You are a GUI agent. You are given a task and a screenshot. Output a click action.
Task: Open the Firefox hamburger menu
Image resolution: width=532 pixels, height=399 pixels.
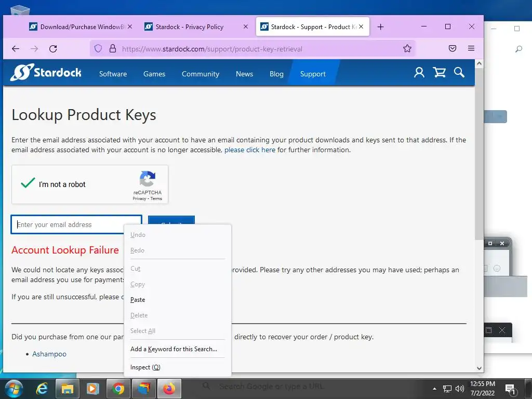tap(471, 48)
